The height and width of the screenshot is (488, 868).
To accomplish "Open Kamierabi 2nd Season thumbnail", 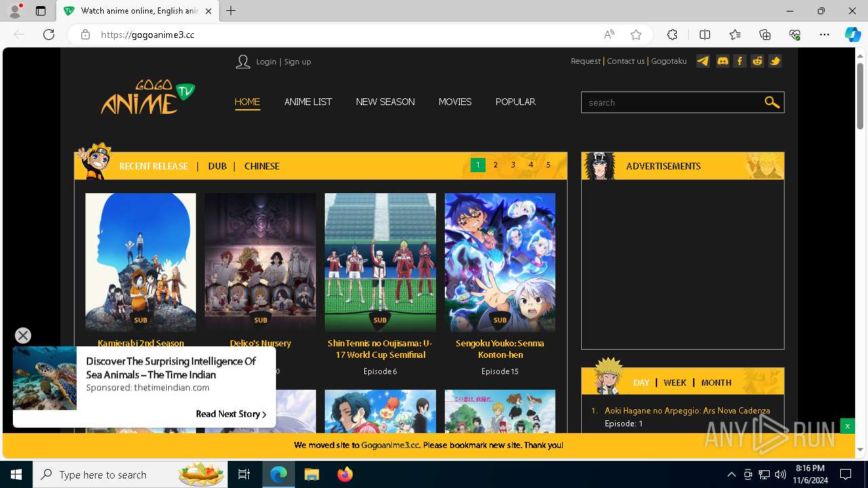I will (140, 262).
